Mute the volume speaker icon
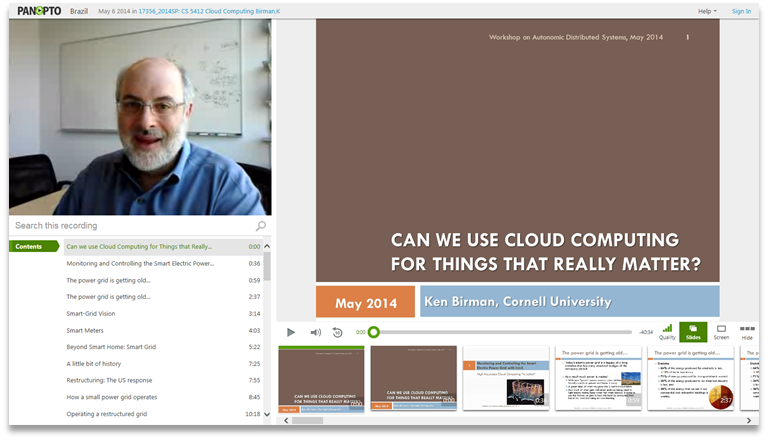 coord(315,332)
